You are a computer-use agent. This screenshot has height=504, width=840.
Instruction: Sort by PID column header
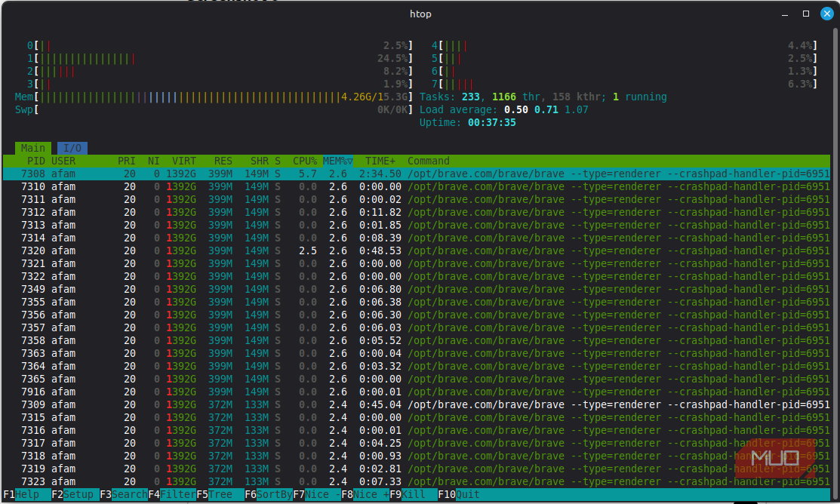click(x=36, y=161)
